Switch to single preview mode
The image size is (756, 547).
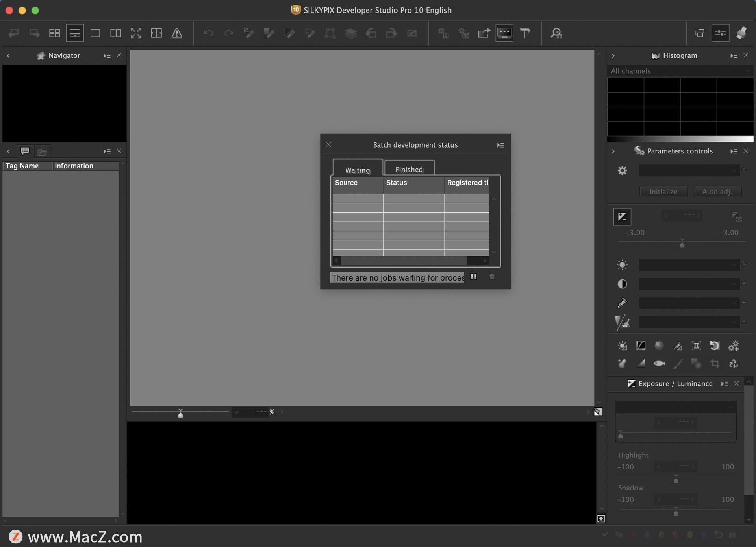(95, 33)
